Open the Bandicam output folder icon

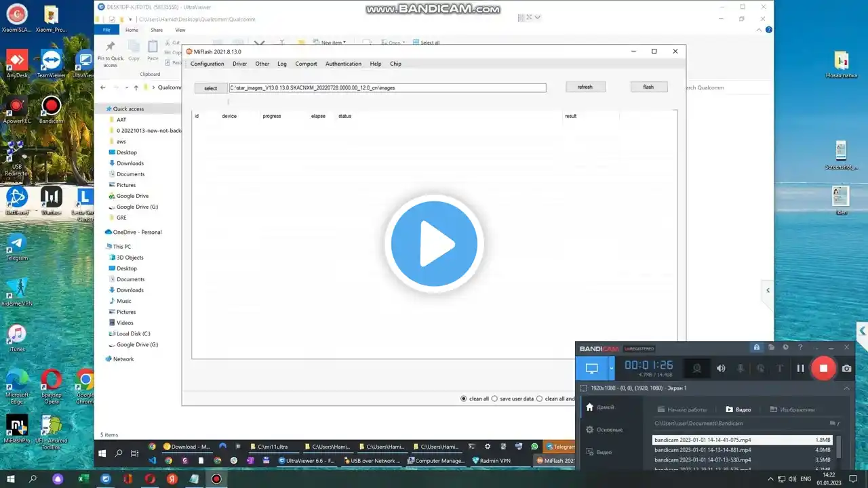833,423
